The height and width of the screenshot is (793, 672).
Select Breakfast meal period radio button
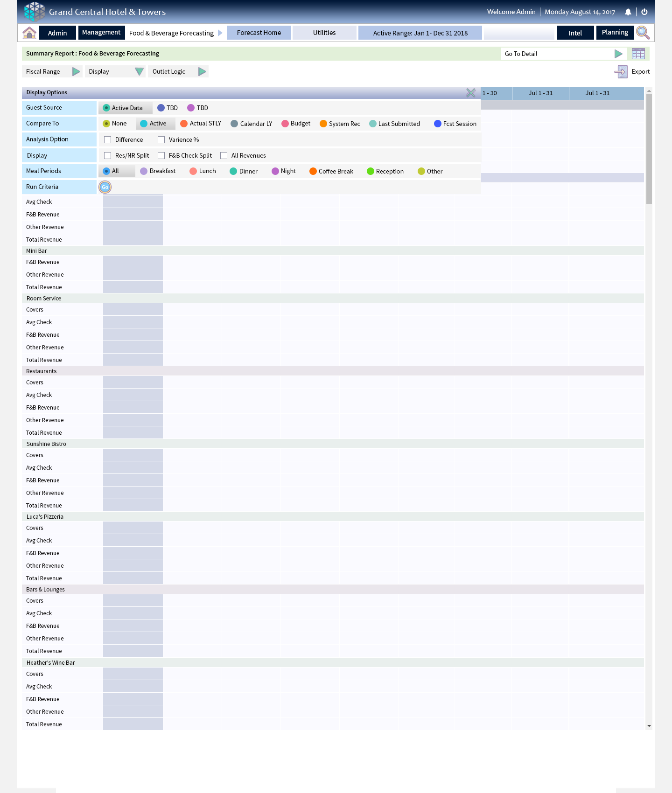click(x=144, y=172)
